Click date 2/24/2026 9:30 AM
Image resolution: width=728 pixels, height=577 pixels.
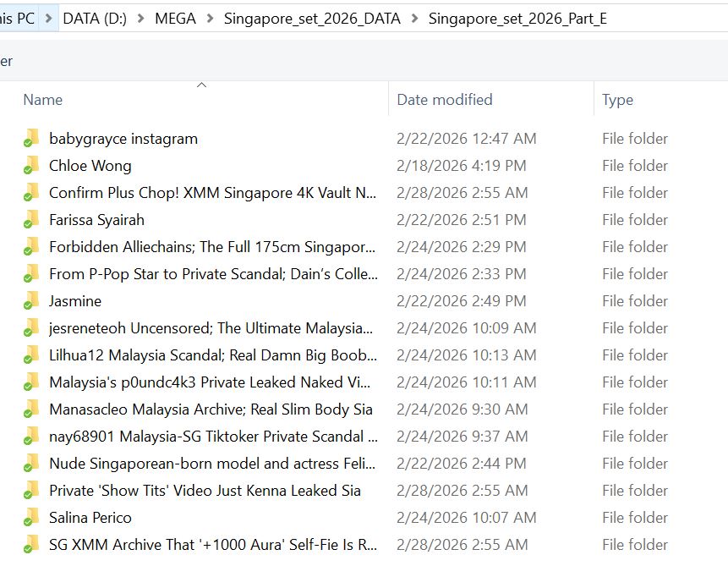(x=462, y=409)
